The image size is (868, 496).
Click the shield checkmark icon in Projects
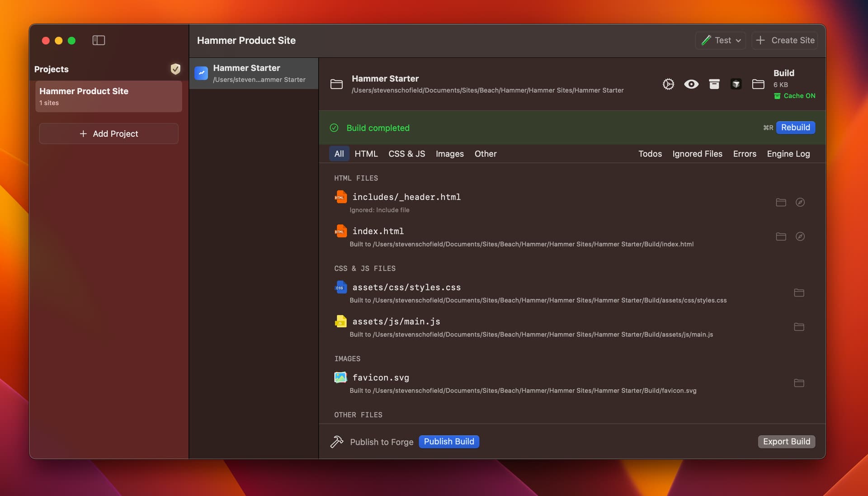click(175, 69)
